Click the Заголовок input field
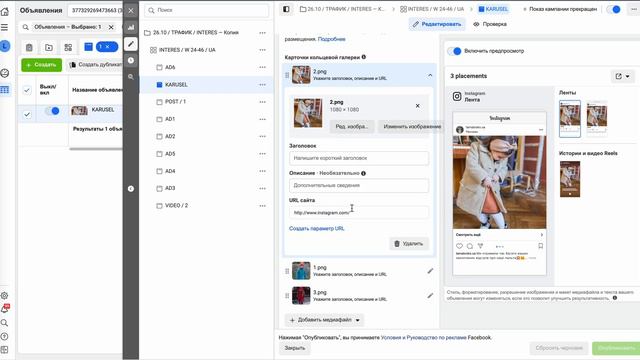The height and width of the screenshot is (360, 640). (359, 158)
